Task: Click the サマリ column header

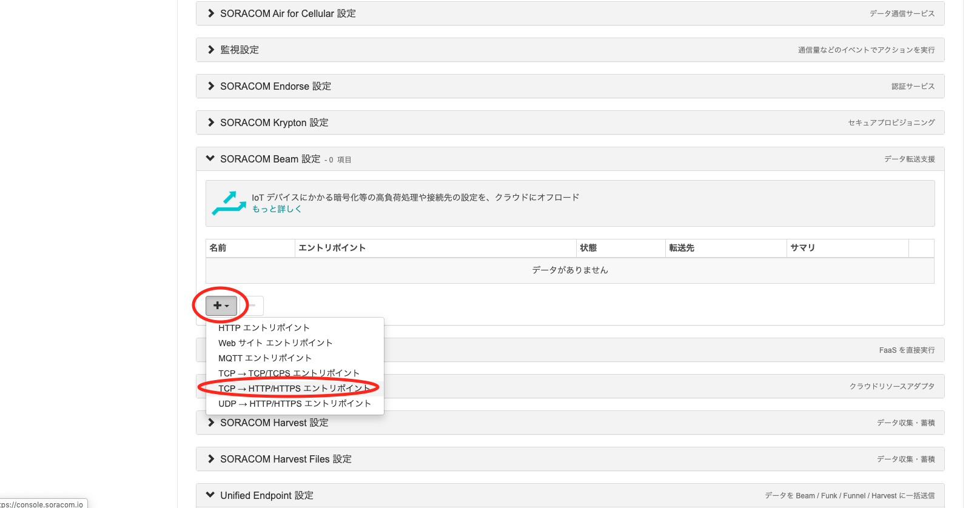Action: [x=848, y=248]
